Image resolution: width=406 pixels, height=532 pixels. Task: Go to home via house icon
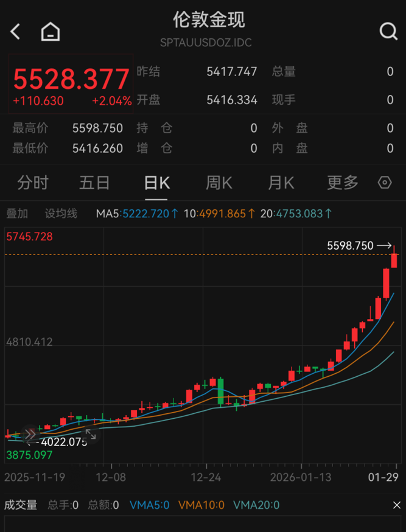click(51, 32)
